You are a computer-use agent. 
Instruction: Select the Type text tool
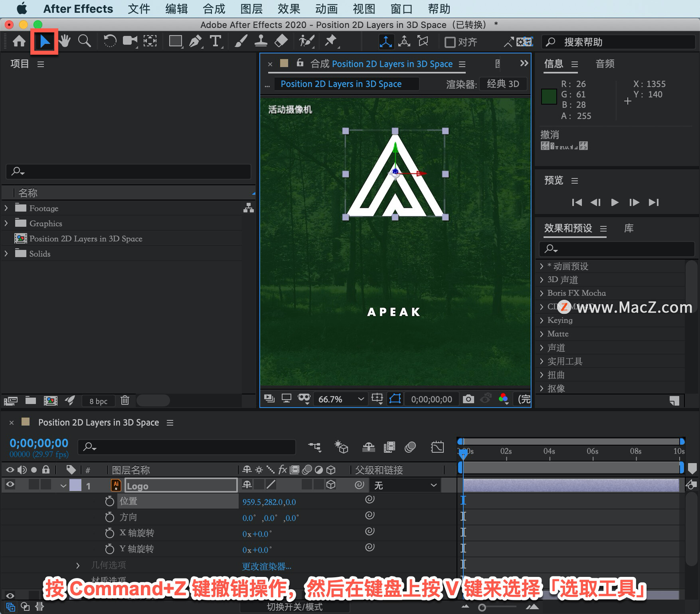pos(216,42)
